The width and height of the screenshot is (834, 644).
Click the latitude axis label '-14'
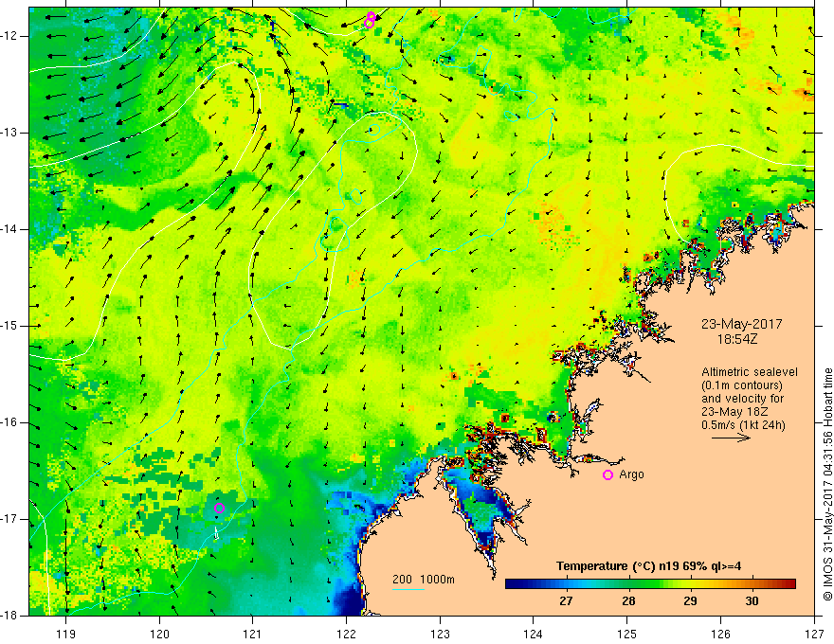[10, 229]
